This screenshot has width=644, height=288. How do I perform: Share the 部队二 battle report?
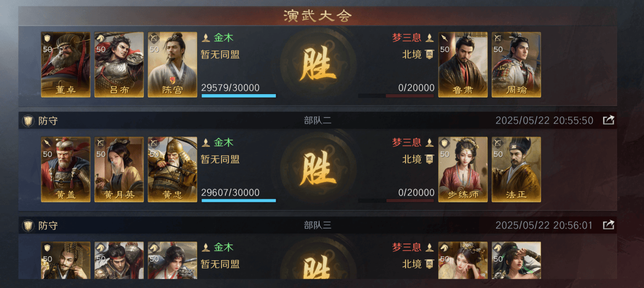(608, 120)
